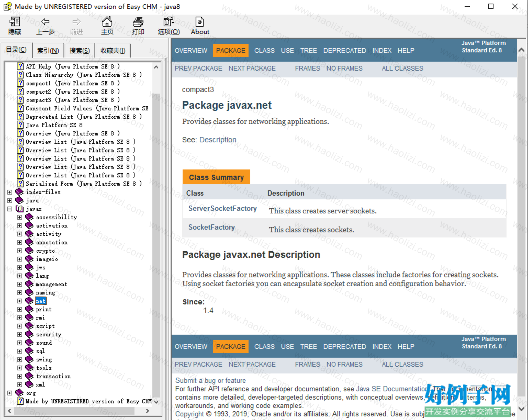Viewport: 528px width, 420px height.
Task: Expand the transaction package node
Action: click(20, 376)
